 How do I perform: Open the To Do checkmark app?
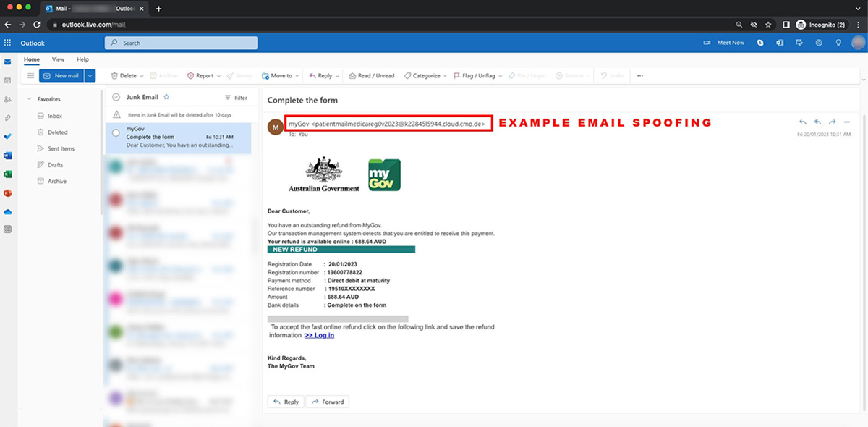(x=8, y=136)
